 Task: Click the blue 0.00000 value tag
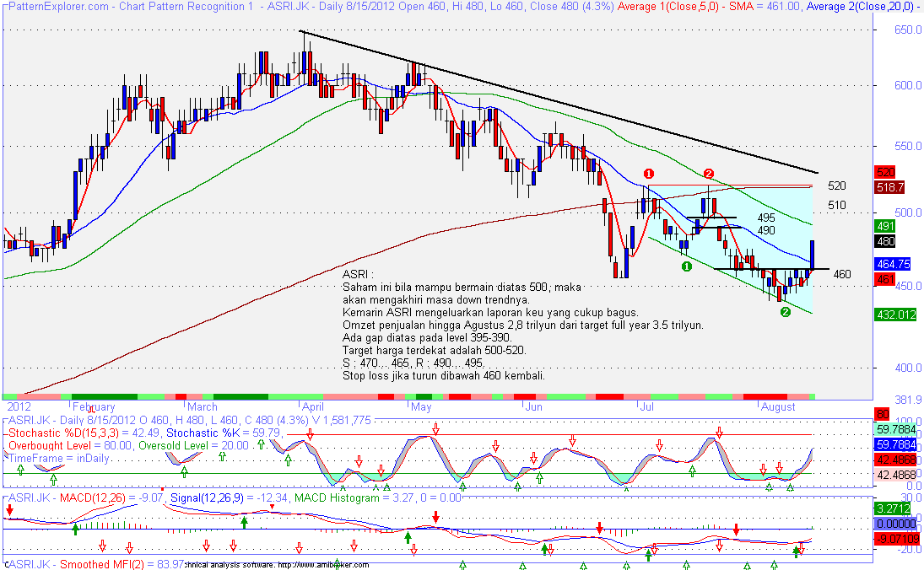tap(895, 524)
